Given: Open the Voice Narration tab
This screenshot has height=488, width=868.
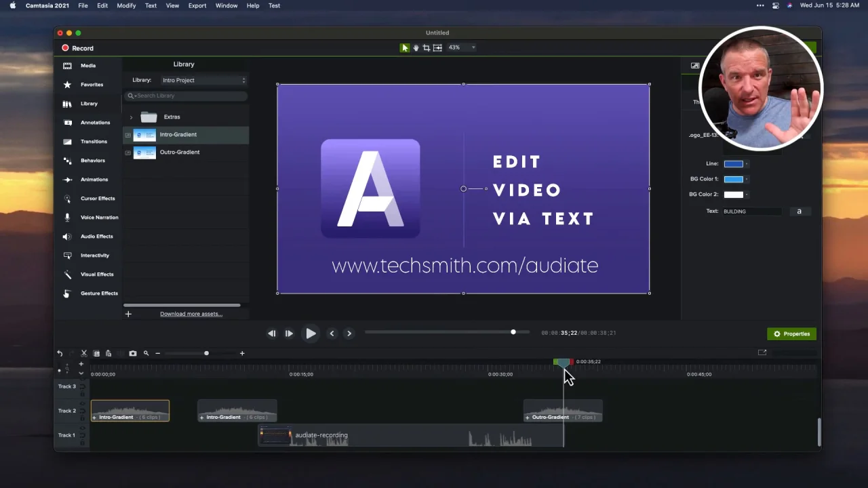Looking at the screenshot, I should (99, 218).
